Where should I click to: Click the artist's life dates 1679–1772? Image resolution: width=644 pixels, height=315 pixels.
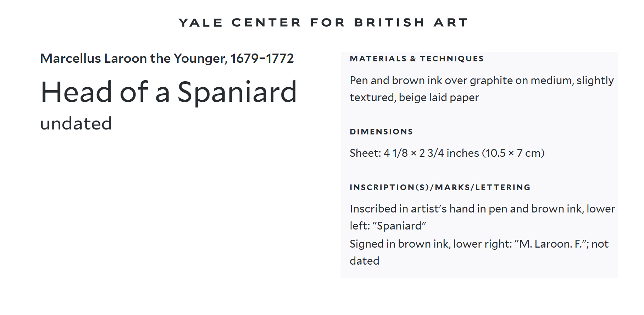(262, 59)
